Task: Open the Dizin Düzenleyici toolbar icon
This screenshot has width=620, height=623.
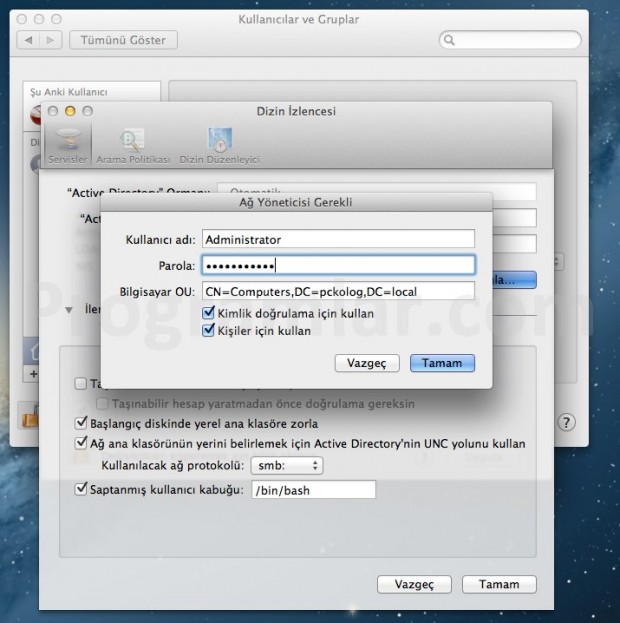Action: coord(219,145)
